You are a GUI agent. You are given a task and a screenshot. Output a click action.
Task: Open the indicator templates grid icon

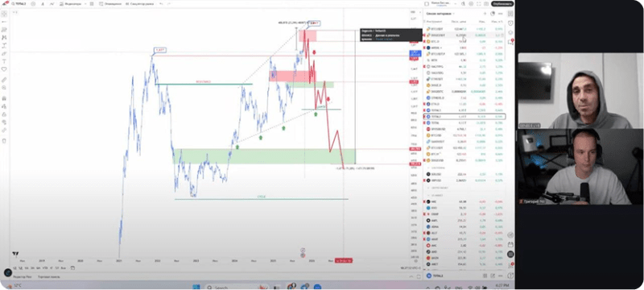point(92,4)
